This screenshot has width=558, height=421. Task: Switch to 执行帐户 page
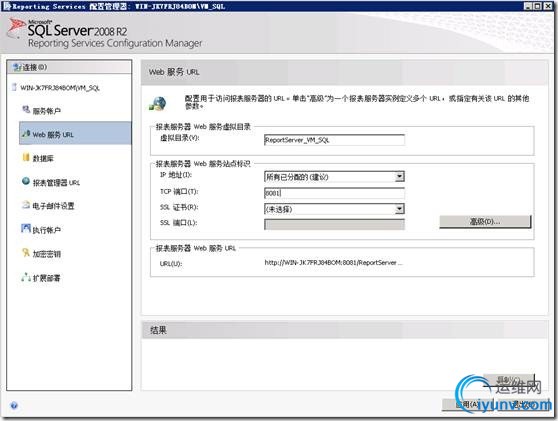tap(47, 230)
